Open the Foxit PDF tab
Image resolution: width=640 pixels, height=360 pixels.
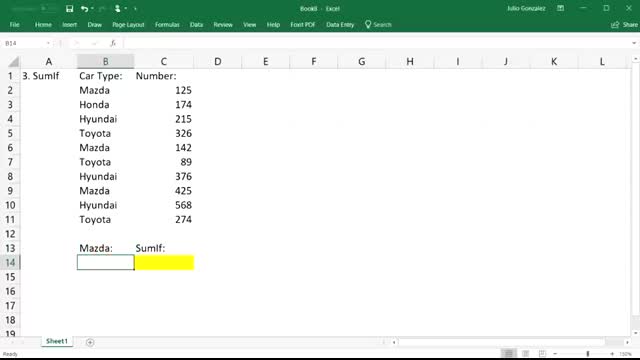[x=302, y=25]
